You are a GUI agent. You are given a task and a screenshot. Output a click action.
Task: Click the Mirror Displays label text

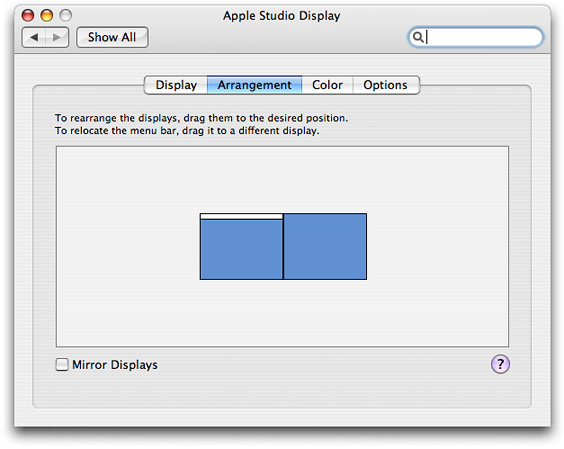pyautogui.click(x=115, y=365)
